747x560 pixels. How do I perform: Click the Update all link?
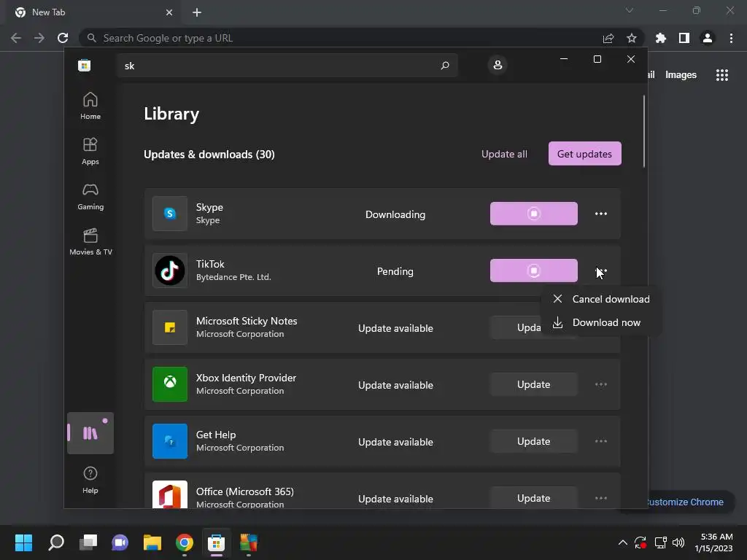(504, 154)
